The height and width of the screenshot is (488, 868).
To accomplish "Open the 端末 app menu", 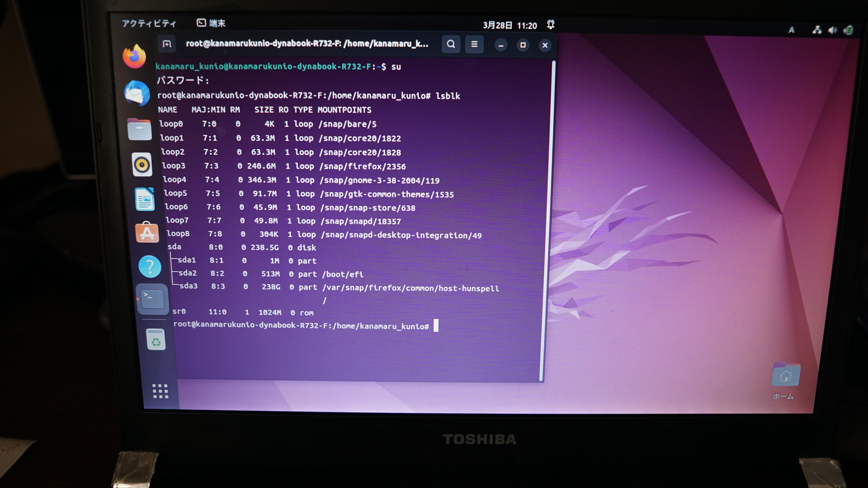I will tap(211, 23).
